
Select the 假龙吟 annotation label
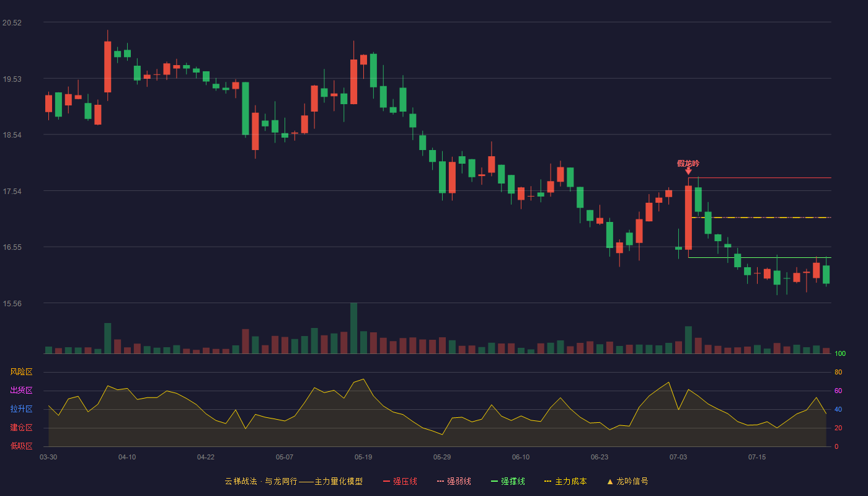point(688,164)
